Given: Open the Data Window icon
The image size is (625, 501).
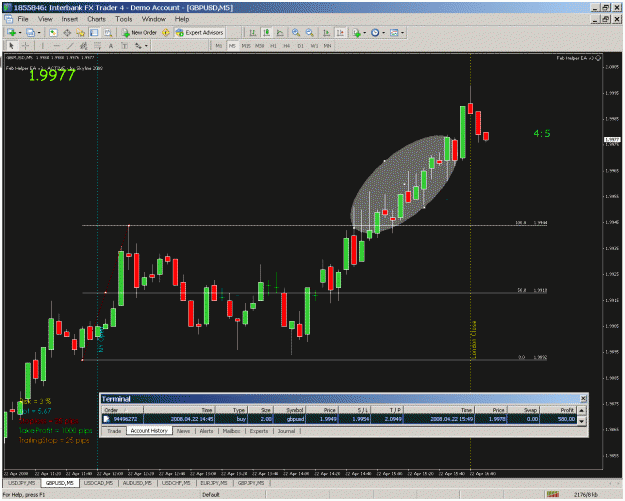Looking at the screenshot, I should tap(67, 33).
